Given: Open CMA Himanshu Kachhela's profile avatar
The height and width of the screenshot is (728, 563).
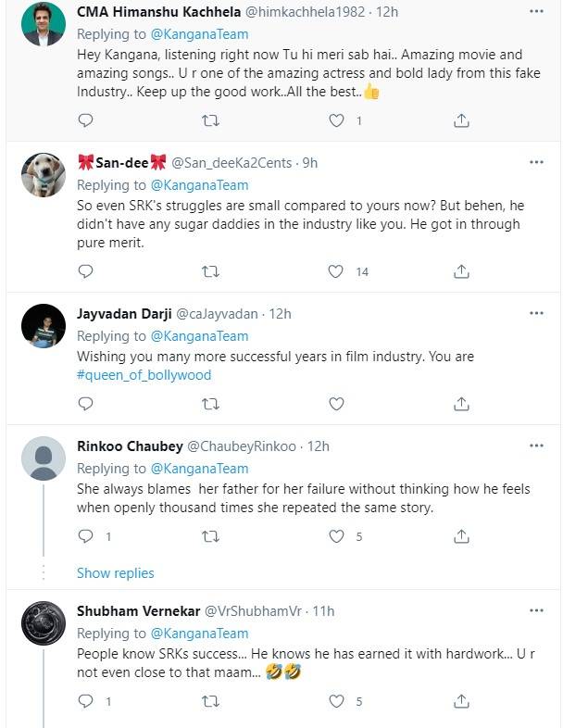Looking at the screenshot, I should 44,25.
